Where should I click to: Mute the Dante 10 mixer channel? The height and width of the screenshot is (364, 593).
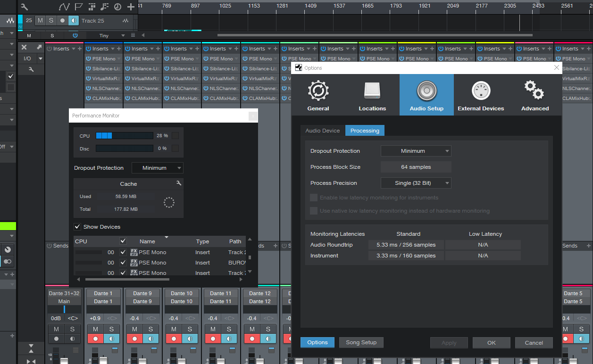(174, 329)
